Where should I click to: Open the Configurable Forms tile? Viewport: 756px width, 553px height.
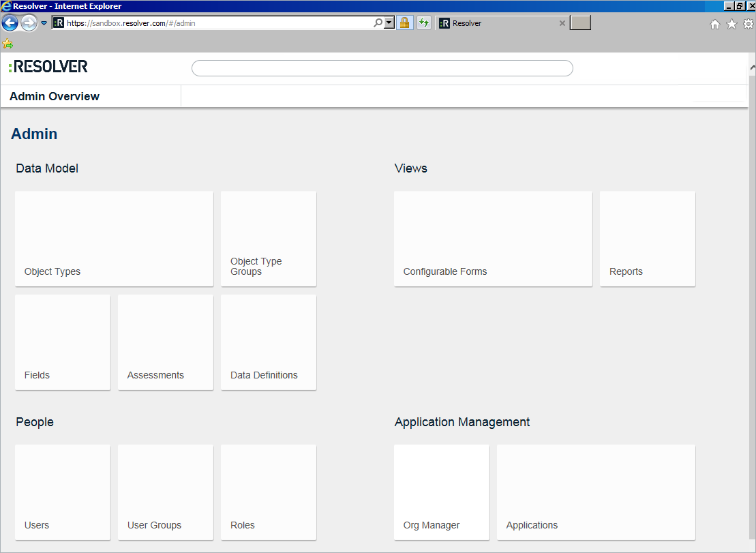tap(494, 239)
